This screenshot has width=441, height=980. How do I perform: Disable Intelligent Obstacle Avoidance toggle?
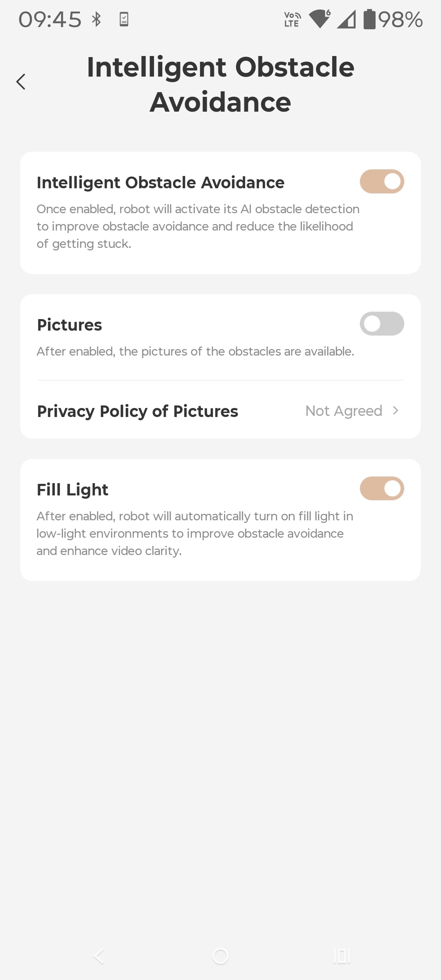click(x=382, y=181)
